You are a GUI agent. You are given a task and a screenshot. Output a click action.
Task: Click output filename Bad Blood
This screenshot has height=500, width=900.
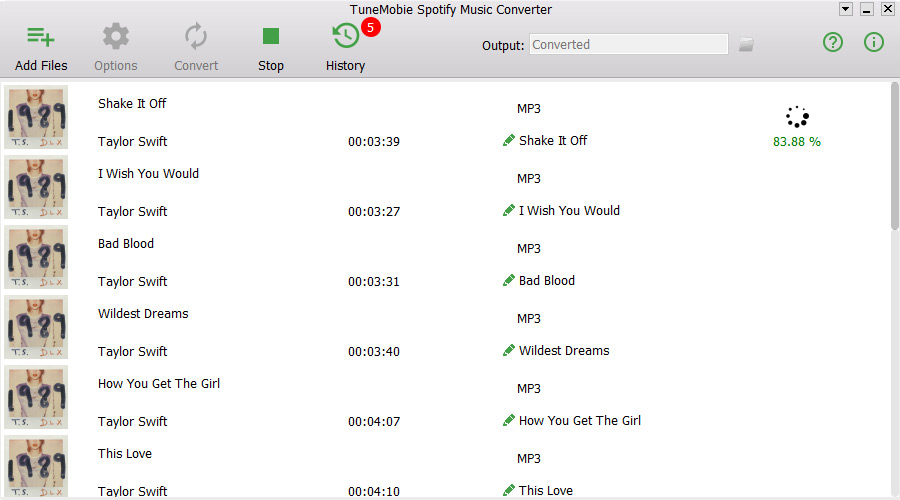click(546, 280)
